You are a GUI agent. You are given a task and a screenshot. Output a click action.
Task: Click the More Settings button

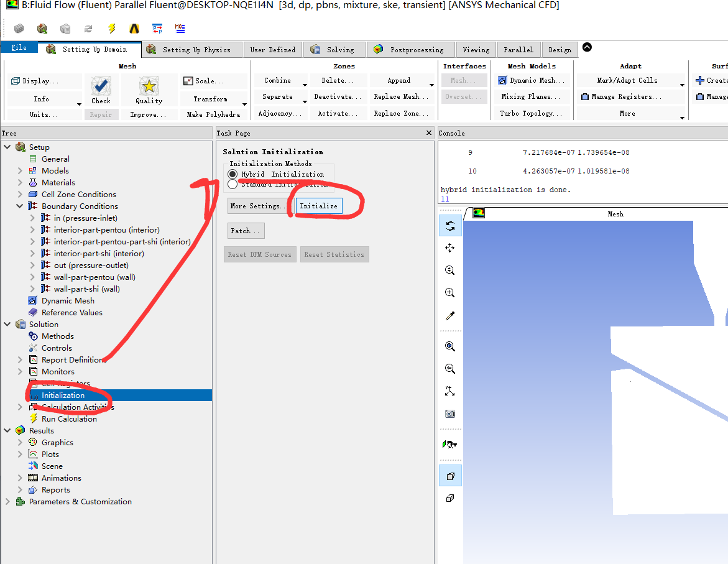click(x=258, y=206)
